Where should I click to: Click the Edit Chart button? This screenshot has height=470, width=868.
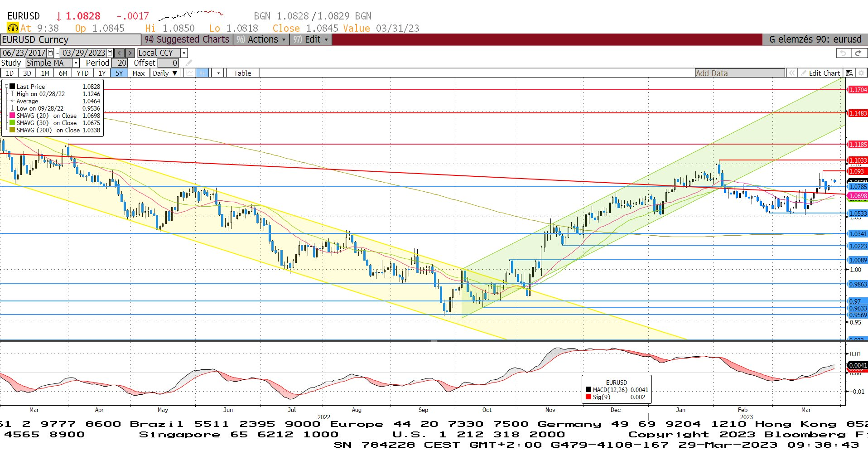(x=820, y=73)
